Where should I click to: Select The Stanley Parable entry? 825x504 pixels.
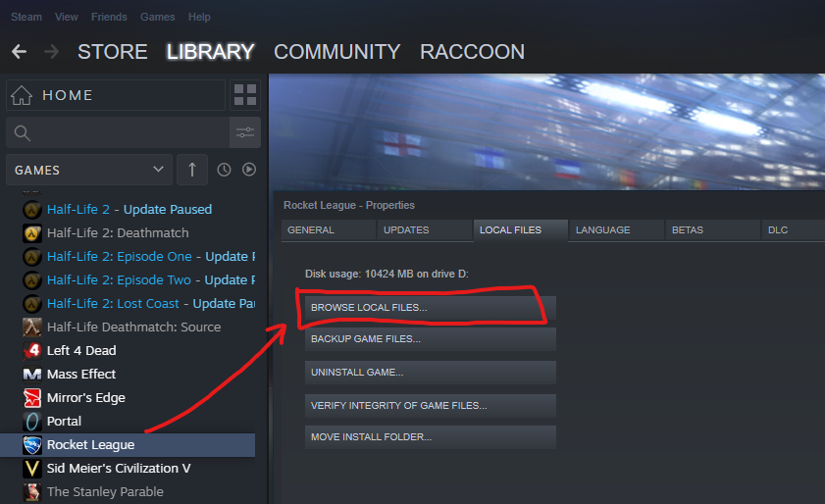[105, 492]
